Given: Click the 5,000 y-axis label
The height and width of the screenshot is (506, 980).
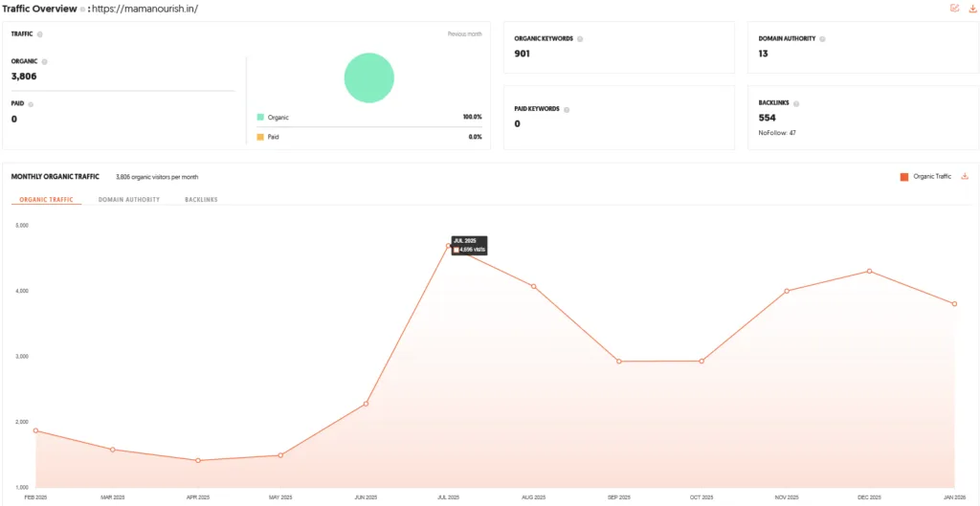Looking at the screenshot, I should (x=22, y=226).
